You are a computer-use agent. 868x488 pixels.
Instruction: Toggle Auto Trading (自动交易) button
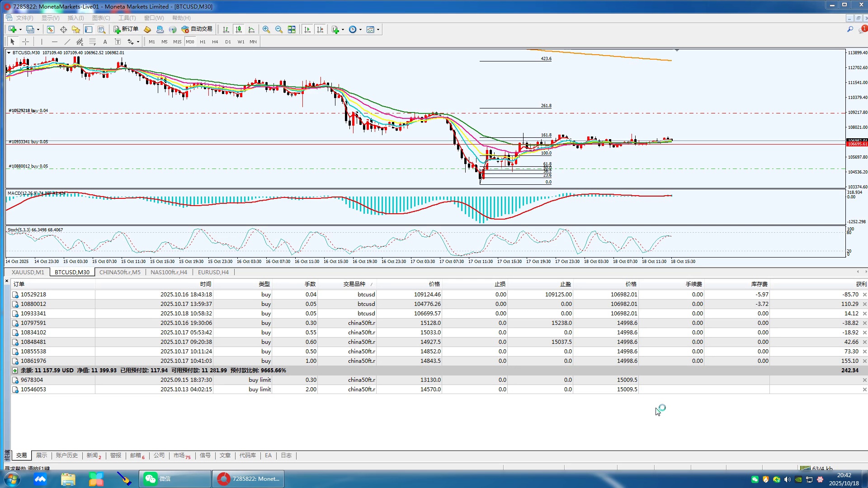pos(197,29)
